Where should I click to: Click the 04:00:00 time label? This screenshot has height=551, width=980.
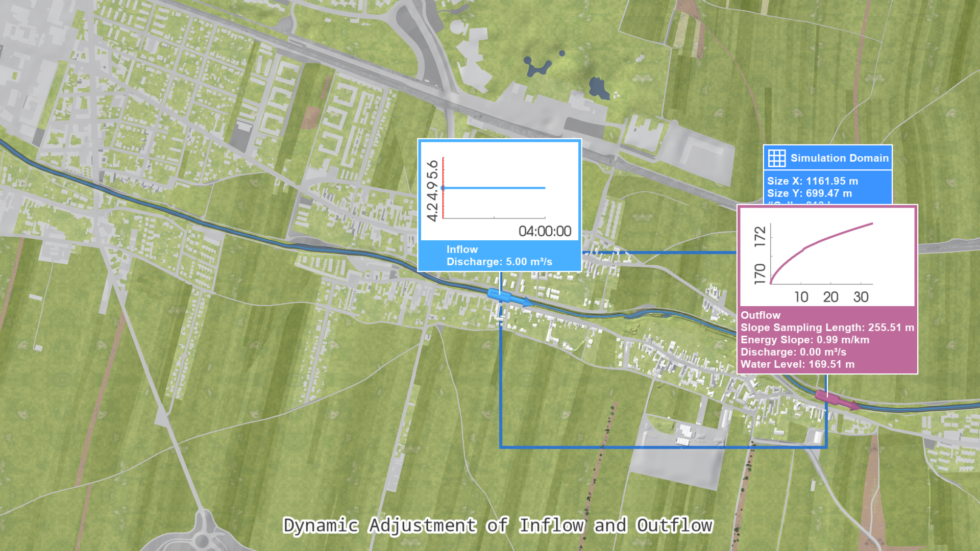(x=545, y=231)
